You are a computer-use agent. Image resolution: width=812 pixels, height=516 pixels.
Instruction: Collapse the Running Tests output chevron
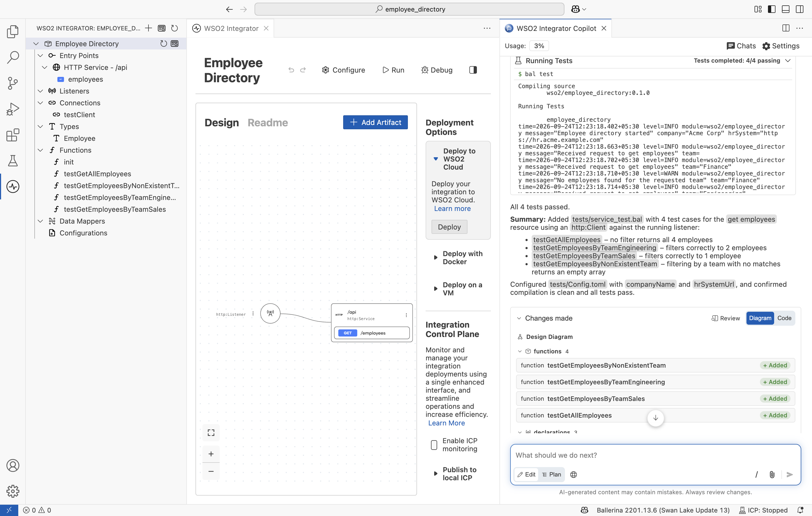pyautogui.click(x=788, y=60)
